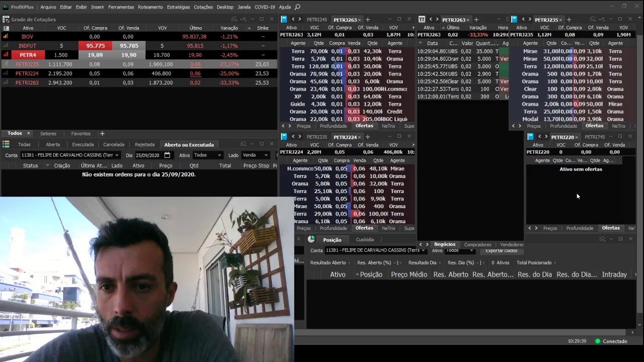644x362 pixels.
Task: Switch to the Compradores tab
Action: point(477,244)
